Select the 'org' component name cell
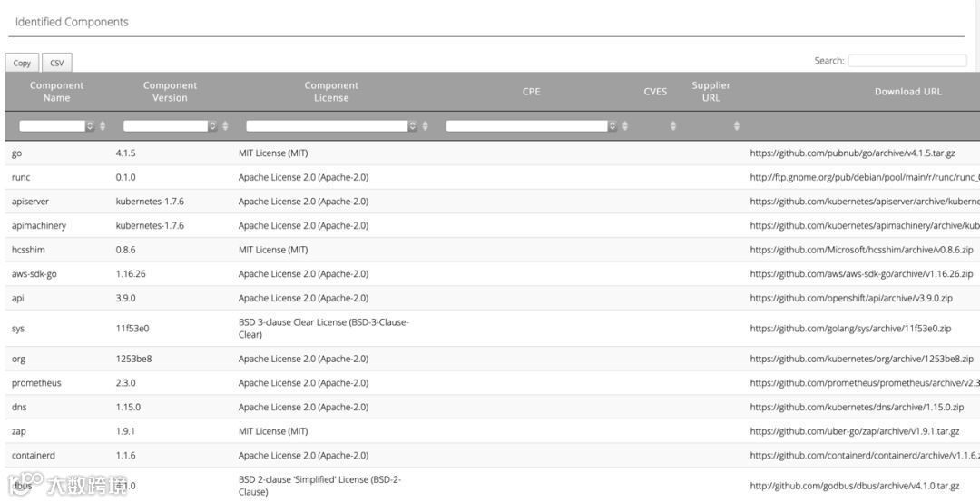Screen dimensions: 980x503 tap(18, 360)
